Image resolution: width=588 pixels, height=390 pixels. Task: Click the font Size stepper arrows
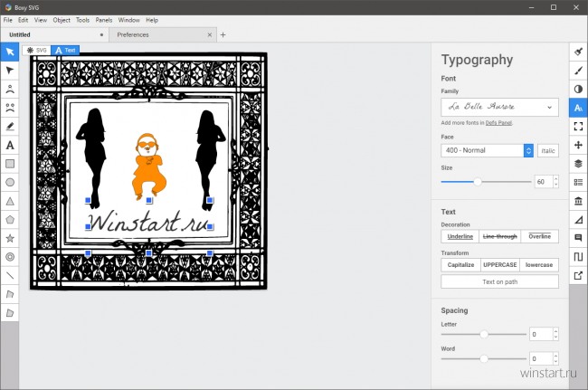555,182
